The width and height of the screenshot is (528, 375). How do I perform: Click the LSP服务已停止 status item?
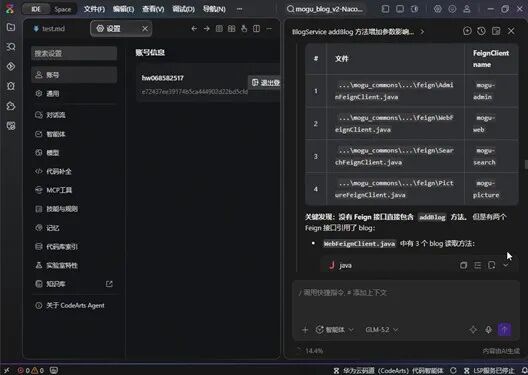tap(489, 371)
